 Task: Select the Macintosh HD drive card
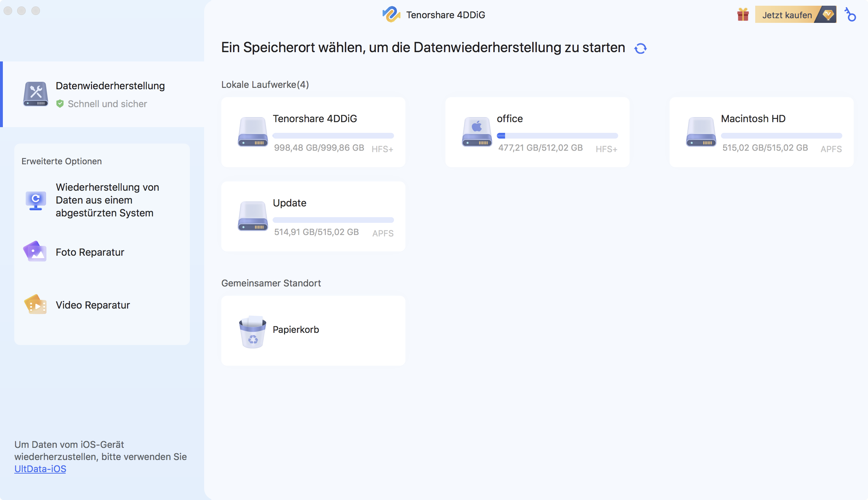tap(762, 132)
